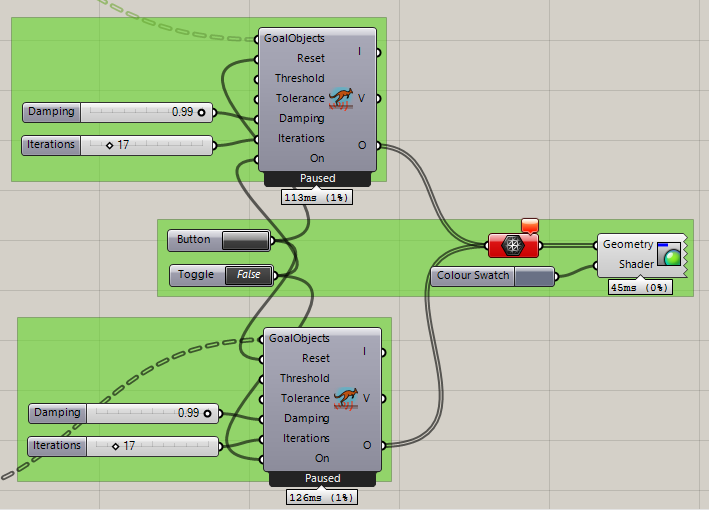Click the kangaroo icon on upper solver

(x=341, y=98)
